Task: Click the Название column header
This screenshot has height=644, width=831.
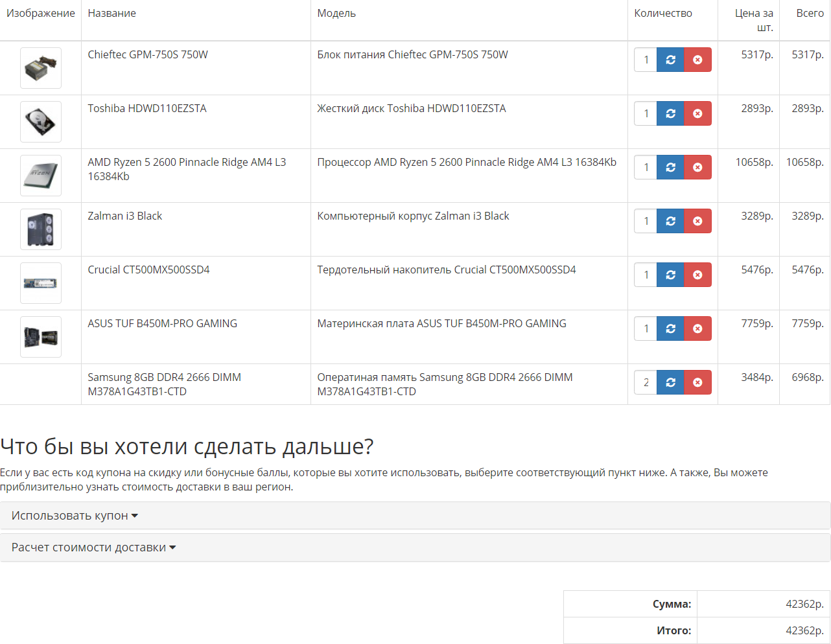Action: click(112, 13)
